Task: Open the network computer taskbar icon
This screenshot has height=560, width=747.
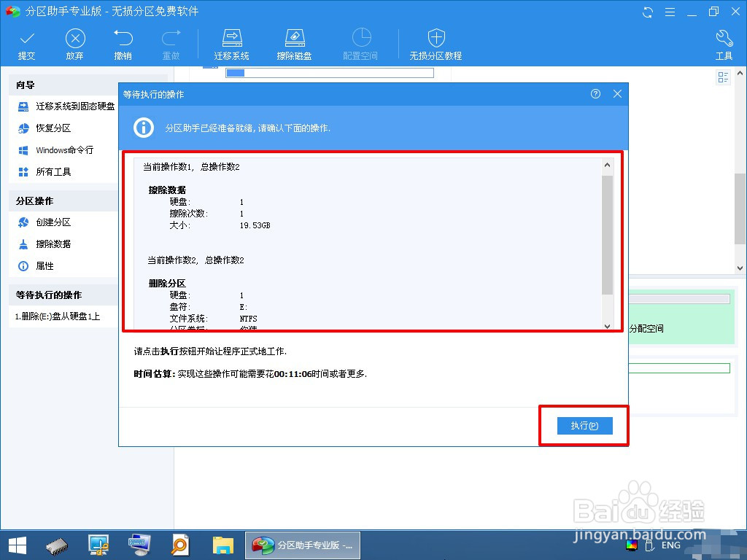Action: [x=98, y=545]
